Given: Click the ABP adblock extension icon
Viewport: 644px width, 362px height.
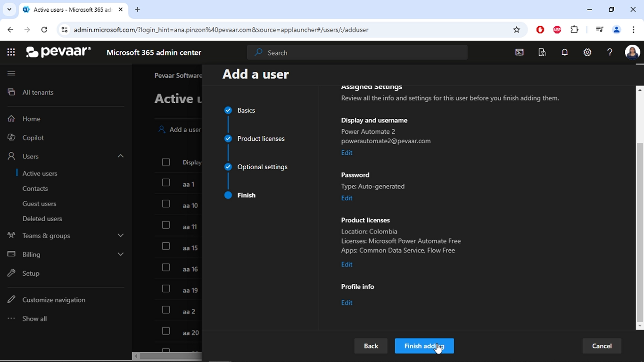Looking at the screenshot, I should [557, 29].
